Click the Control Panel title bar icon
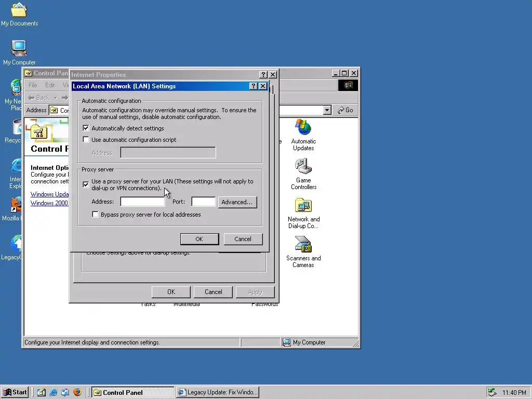This screenshot has width=532, height=399. point(29,73)
